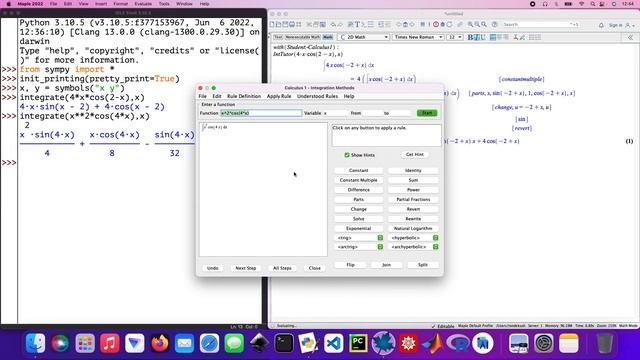Click the Underline formatting icon

click(483, 37)
